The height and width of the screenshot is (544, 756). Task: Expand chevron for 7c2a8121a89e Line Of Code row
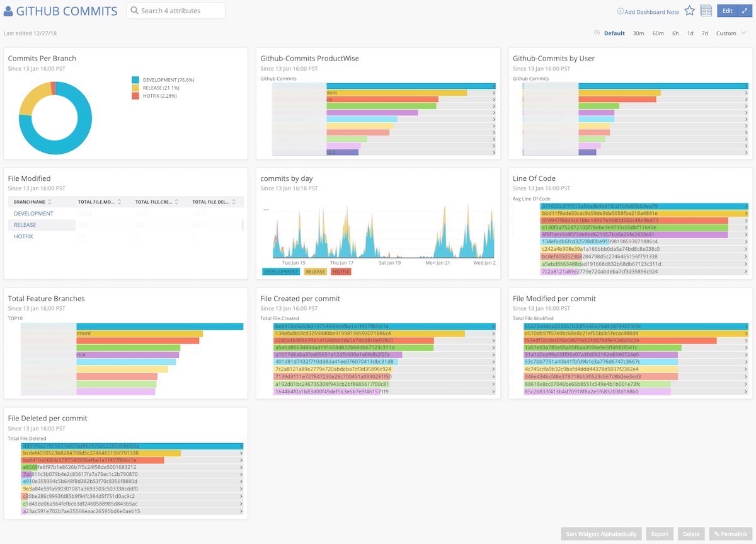coord(746,272)
